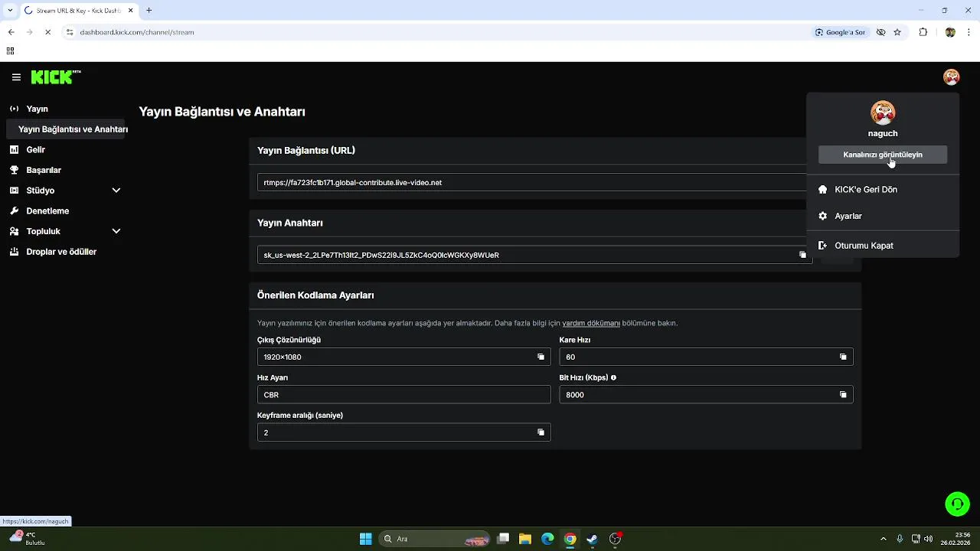Open Task View on the taskbar
The height and width of the screenshot is (551, 980).
[x=503, y=539]
